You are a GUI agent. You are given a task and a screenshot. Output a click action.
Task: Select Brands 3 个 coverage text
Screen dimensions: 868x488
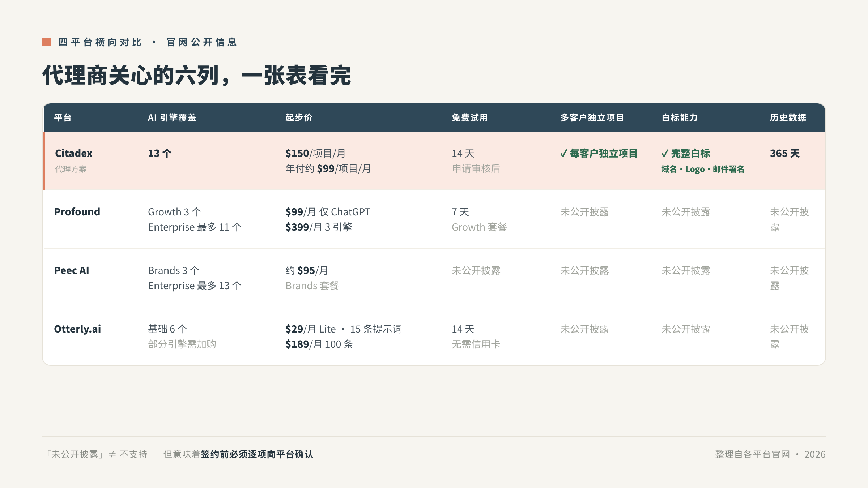click(174, 270)
